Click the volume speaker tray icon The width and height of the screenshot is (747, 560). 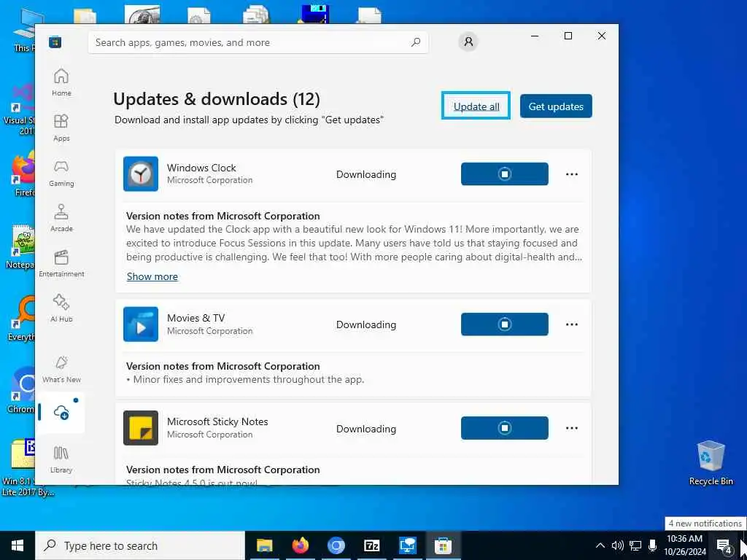coord(617,545)
